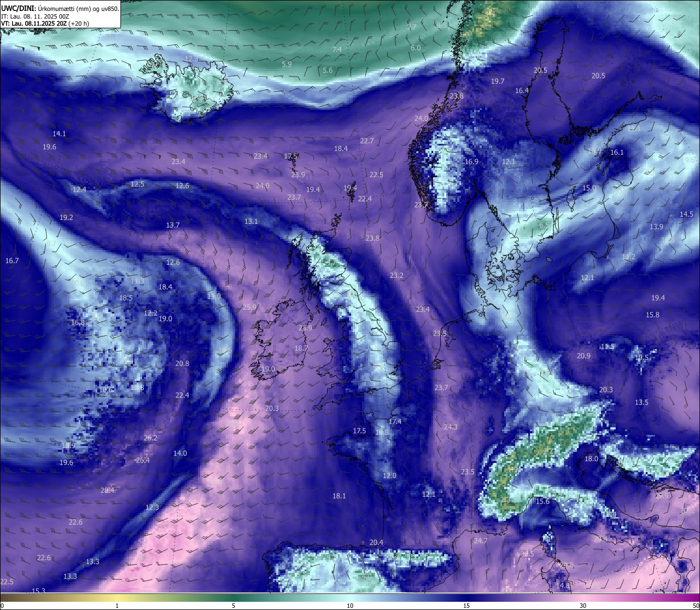Click the 15.0 value over the Baltic
700x610 pixels.
(589, 188)
